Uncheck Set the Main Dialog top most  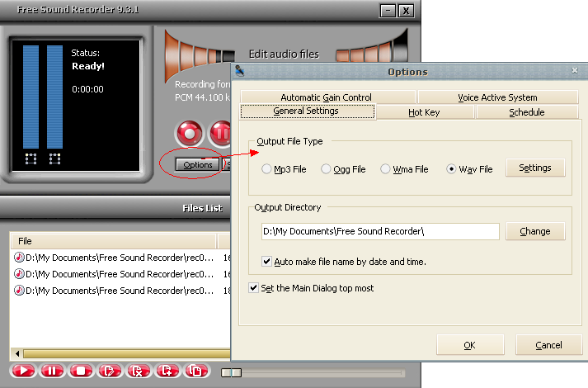[x=254, y=288]
